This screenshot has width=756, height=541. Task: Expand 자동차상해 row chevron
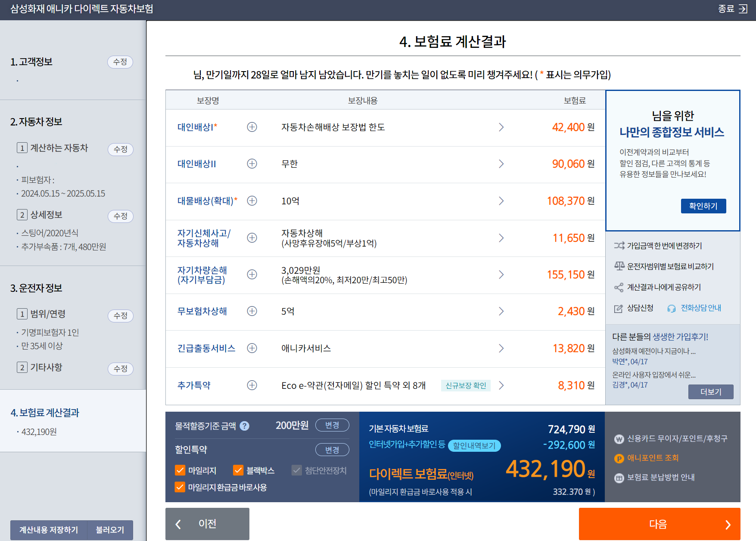501,238
